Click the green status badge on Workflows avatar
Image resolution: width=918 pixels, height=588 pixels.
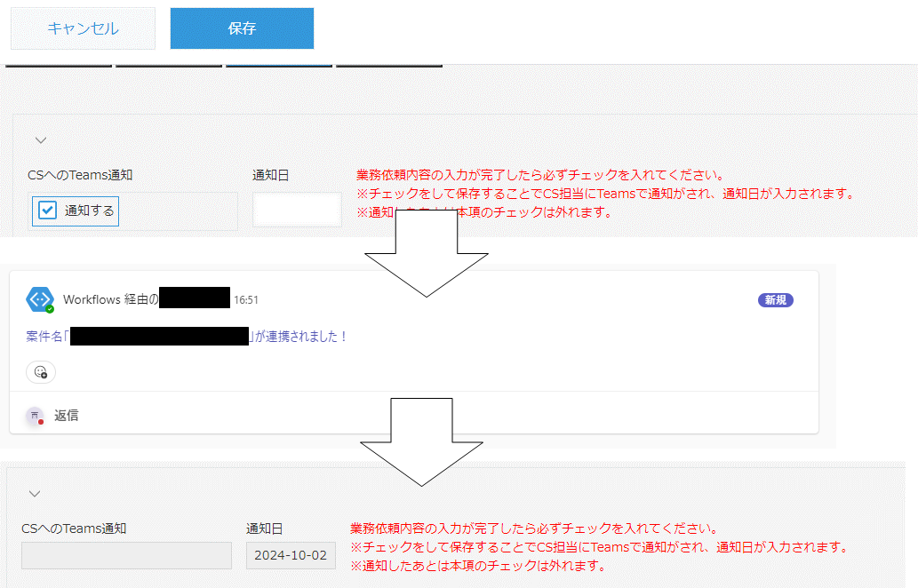(50, 309)
